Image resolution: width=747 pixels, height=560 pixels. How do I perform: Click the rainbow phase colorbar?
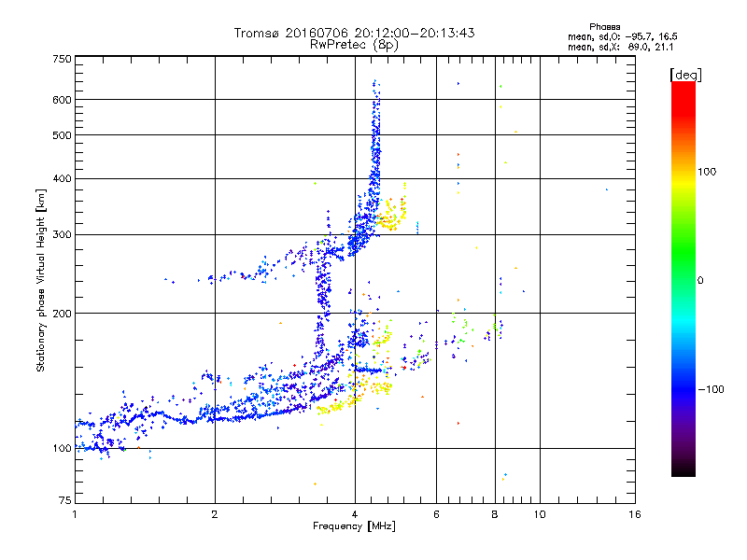click(x=684, y=278)
